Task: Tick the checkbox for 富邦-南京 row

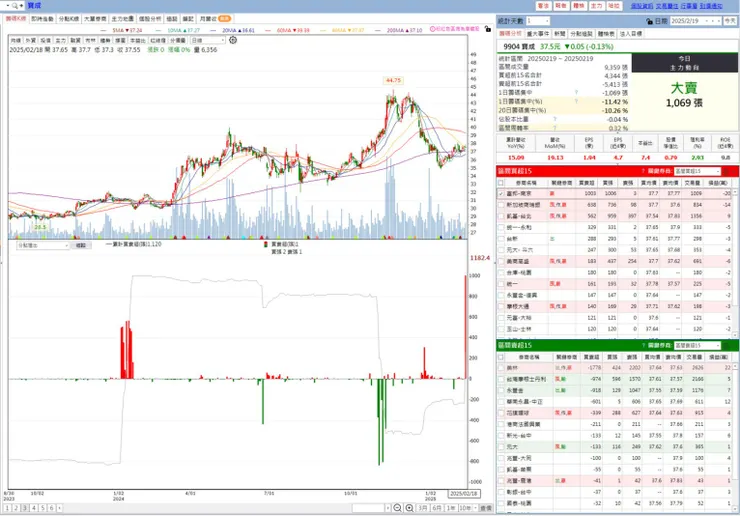Action: [x=501, y=194]
